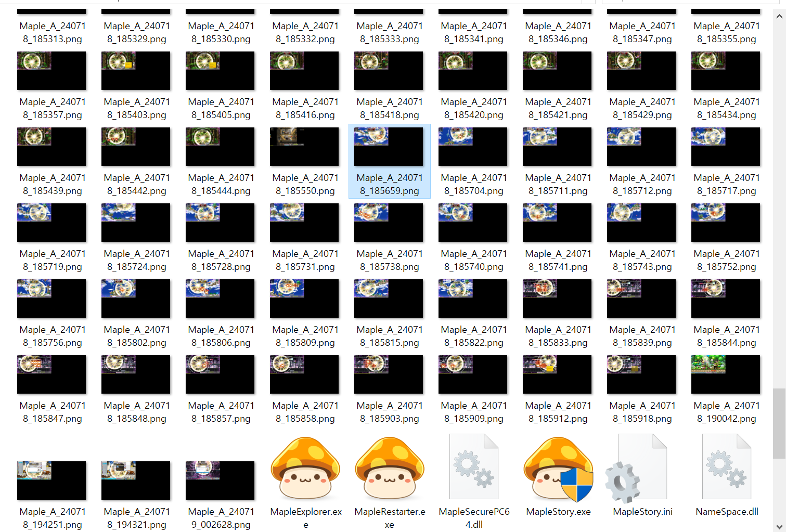This screenshot has height=532, width=786.
Task: Select thumbnail of Maple_A_240718_185405.png
Action: [x=220, y=71]
